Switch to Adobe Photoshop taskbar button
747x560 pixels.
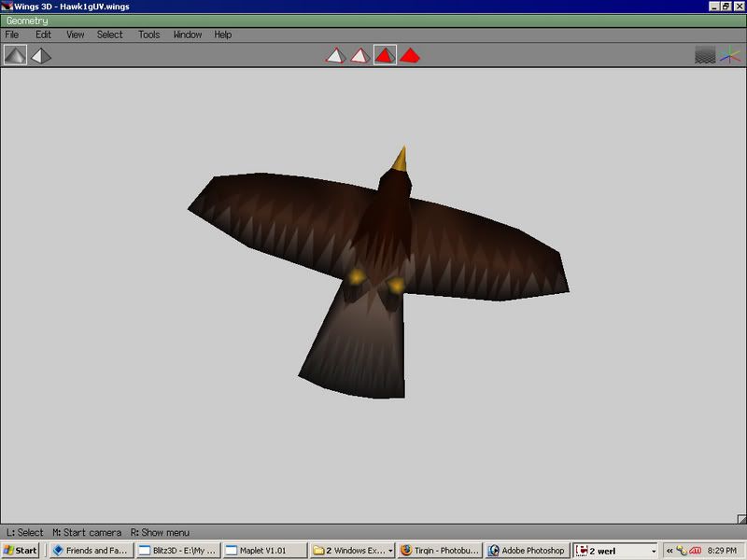pos(527,551)
